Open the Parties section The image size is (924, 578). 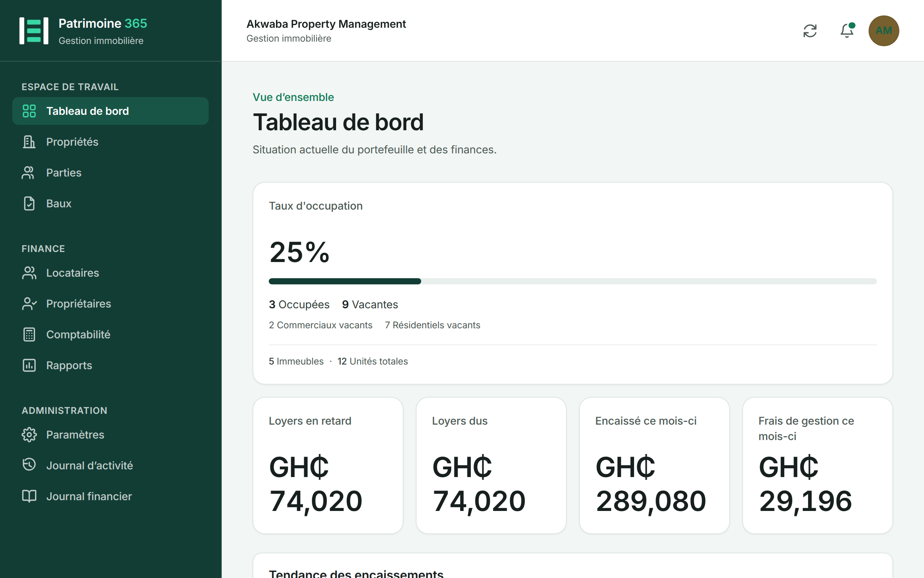pos(110,173)
